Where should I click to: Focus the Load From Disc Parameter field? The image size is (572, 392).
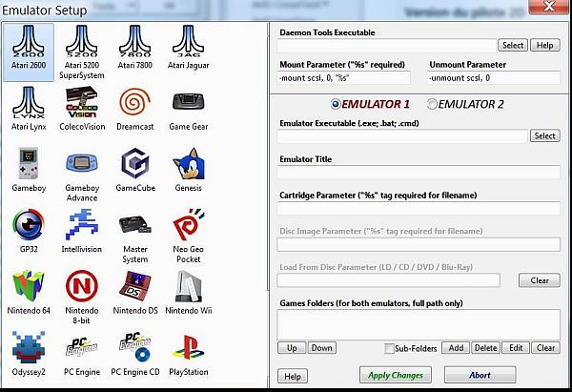coord(389,280)
